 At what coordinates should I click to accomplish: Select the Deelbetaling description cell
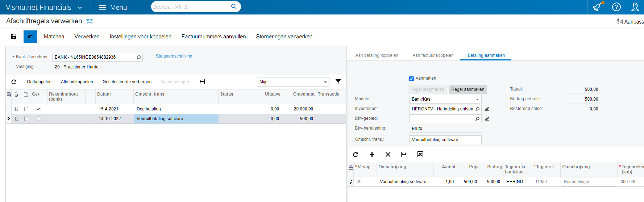coord(176,109)
